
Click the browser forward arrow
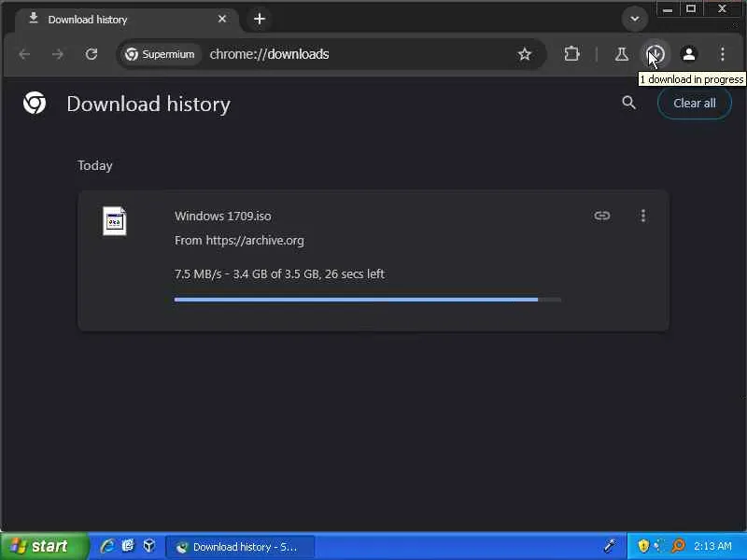58,54
